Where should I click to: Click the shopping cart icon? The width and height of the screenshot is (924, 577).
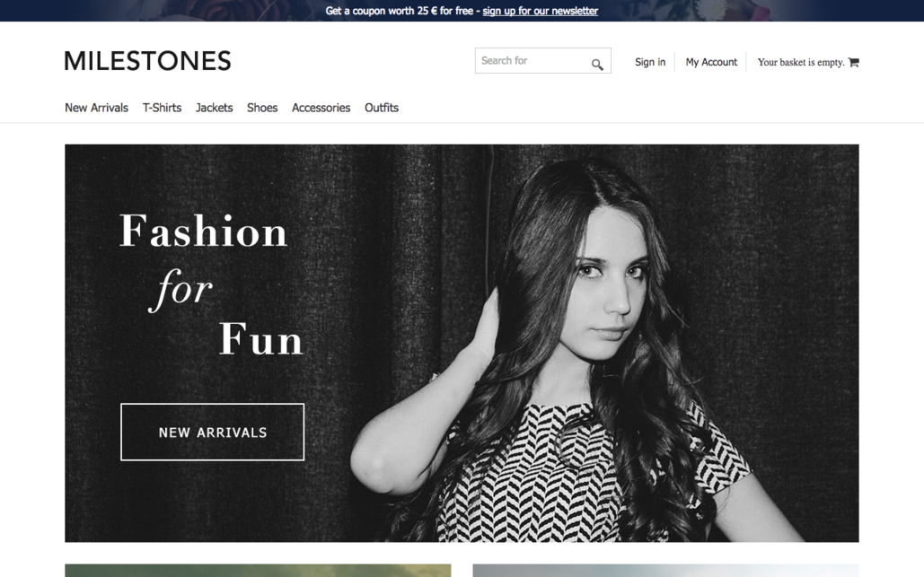click(x=853, y=62)
